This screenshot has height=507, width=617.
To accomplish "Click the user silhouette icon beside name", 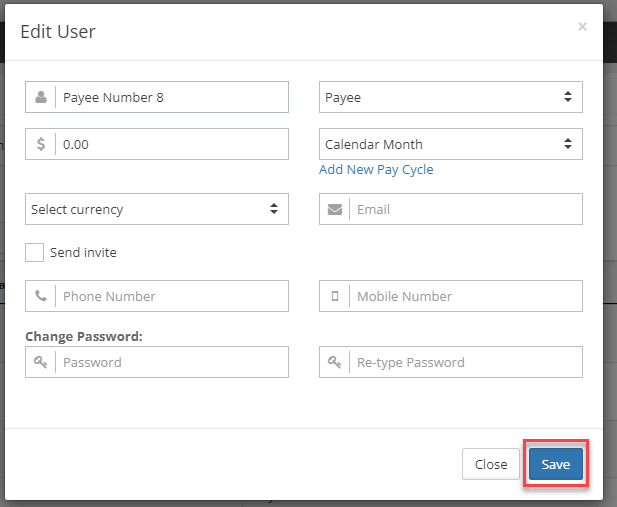I will (x=41, y=97).
